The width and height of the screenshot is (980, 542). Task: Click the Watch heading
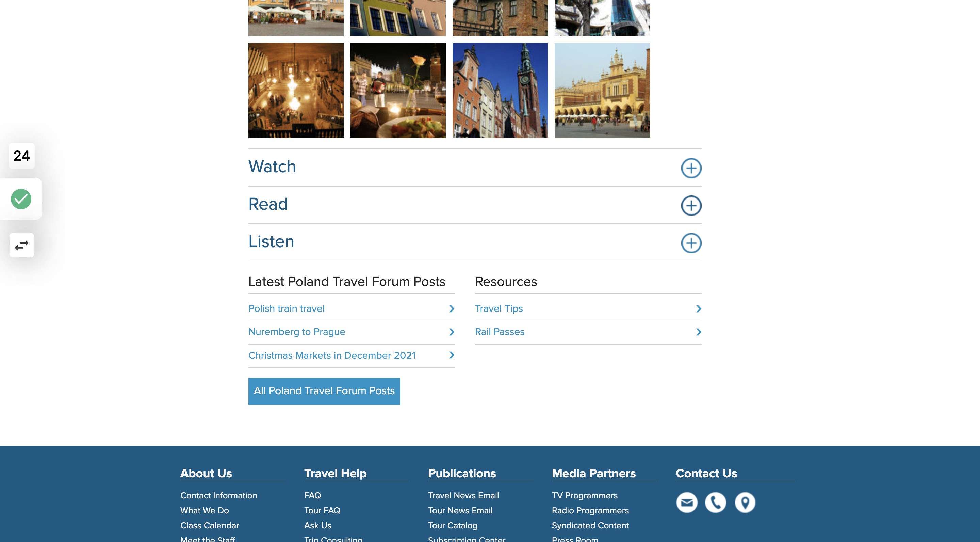coord(272,167)
